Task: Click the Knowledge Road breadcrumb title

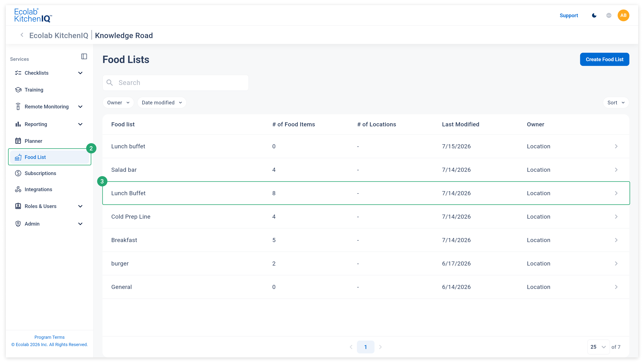Action: click(x=124, y=36)
